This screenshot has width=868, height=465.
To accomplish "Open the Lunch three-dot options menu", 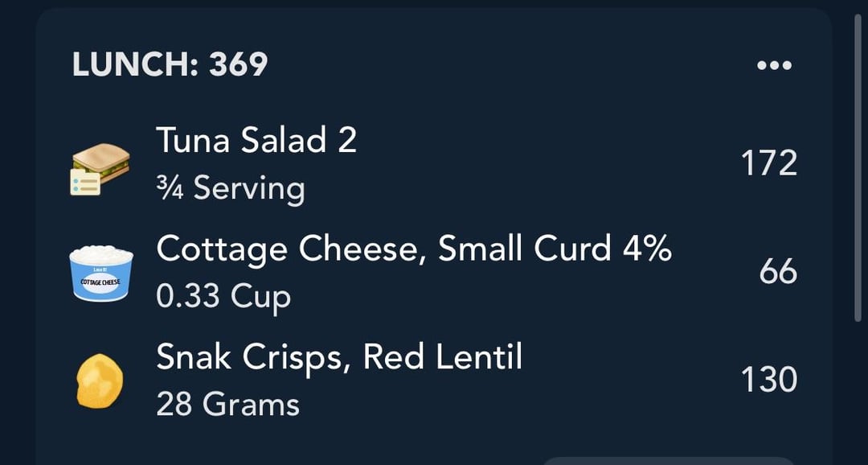I will (774, 65).
